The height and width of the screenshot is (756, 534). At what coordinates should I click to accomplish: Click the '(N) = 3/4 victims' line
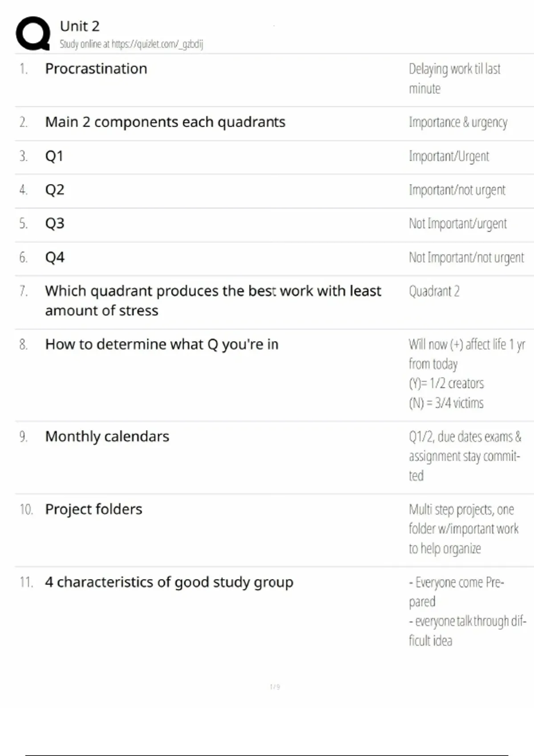[x=446, y=403]
